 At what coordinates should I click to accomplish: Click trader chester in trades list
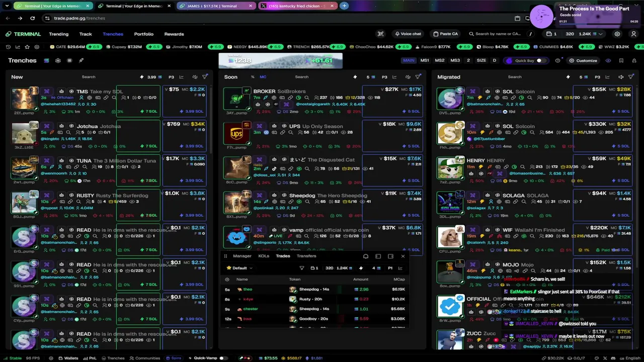pyautogui.click(x=250, y=309)
